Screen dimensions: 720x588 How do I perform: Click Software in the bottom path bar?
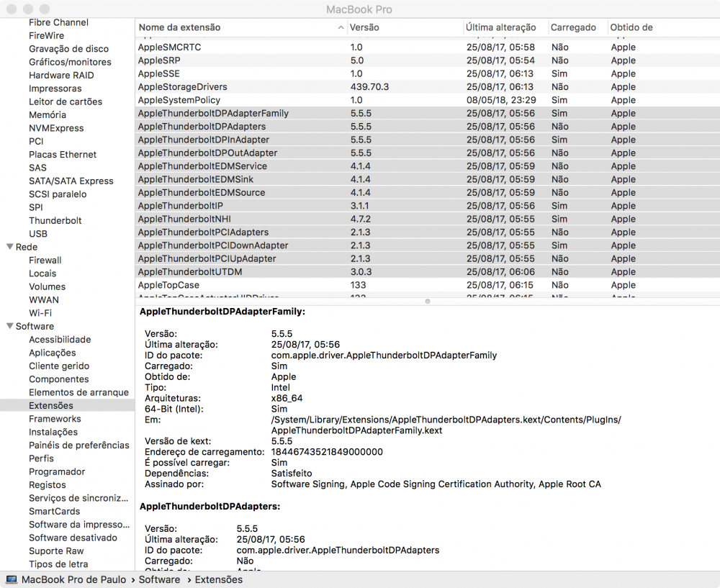tap(159, 580)
